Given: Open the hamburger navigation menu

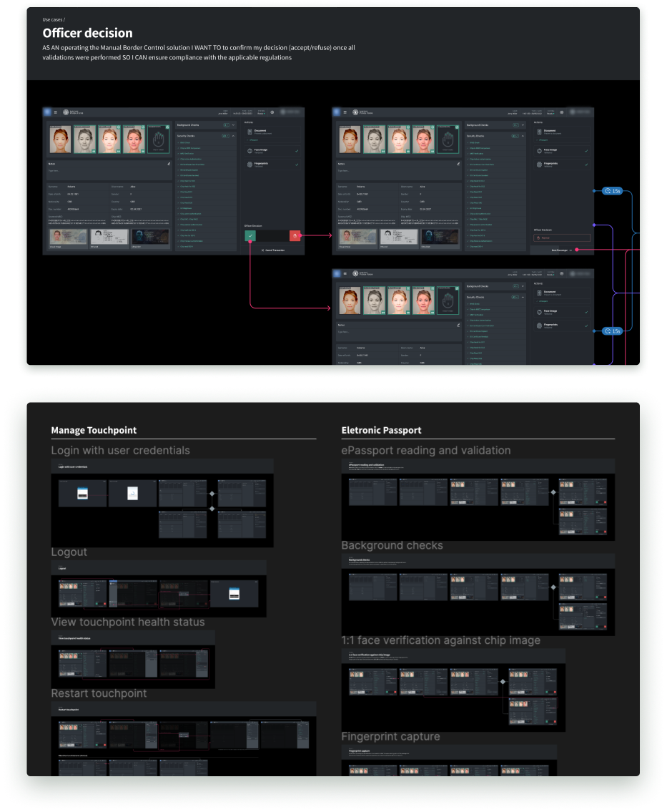Looking at the screenshot, I should pyautogui.click(x=55, y=112).
